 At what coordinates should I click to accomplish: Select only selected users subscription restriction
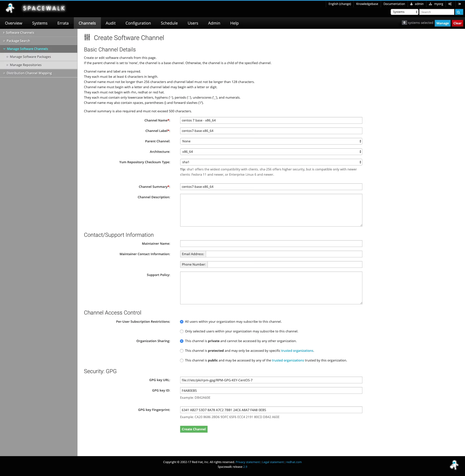(181, 331)
